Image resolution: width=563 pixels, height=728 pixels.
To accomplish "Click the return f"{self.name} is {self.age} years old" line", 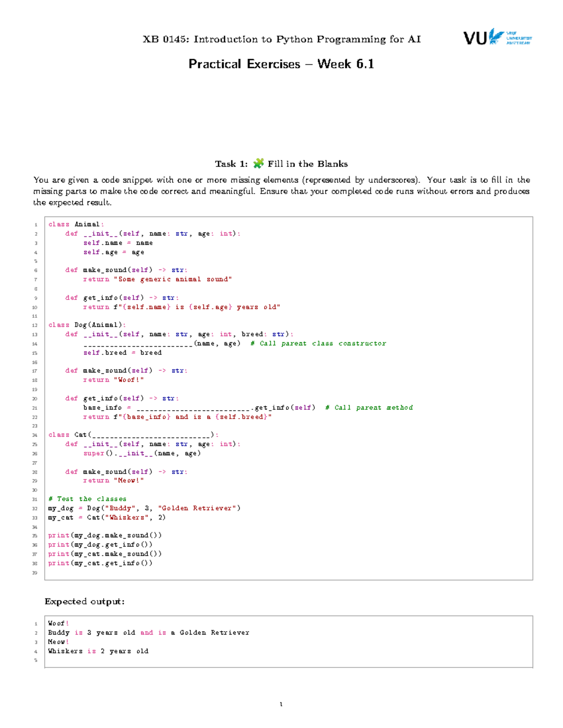I will coord(182,307).
